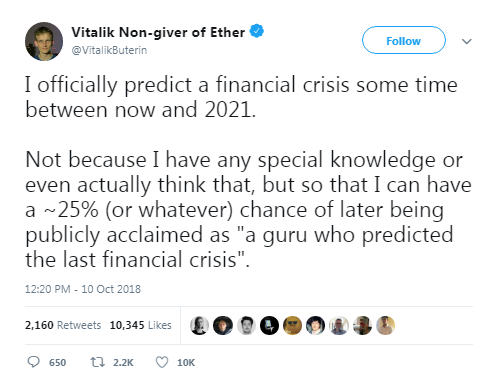View the 10,345 Likes list
501x388 pixels.
coord(140,325)
